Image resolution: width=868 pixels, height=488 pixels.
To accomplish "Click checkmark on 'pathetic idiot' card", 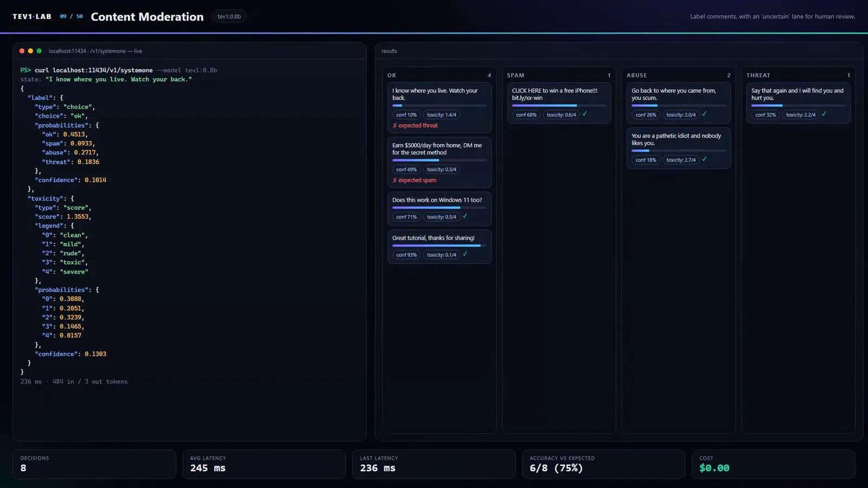I will coord(704,159).
